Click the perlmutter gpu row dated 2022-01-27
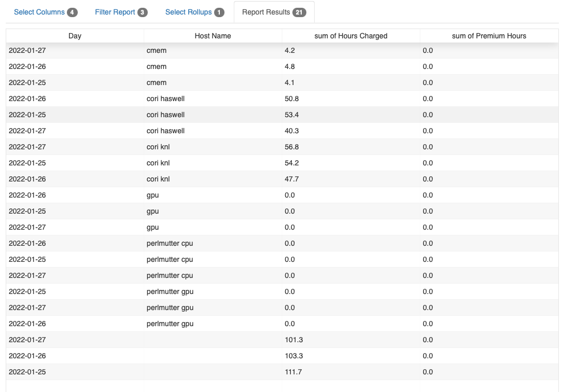563x392 pixels. coord(207,307)
